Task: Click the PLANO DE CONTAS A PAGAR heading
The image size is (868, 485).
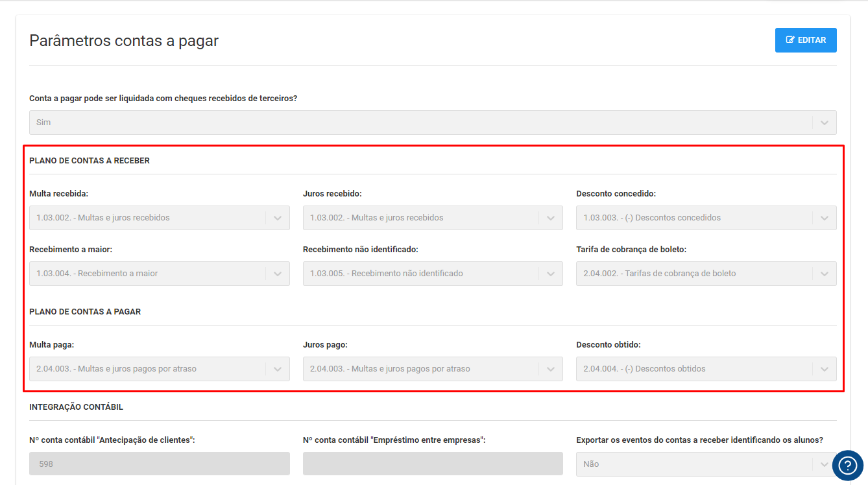Action: (85, 312)
